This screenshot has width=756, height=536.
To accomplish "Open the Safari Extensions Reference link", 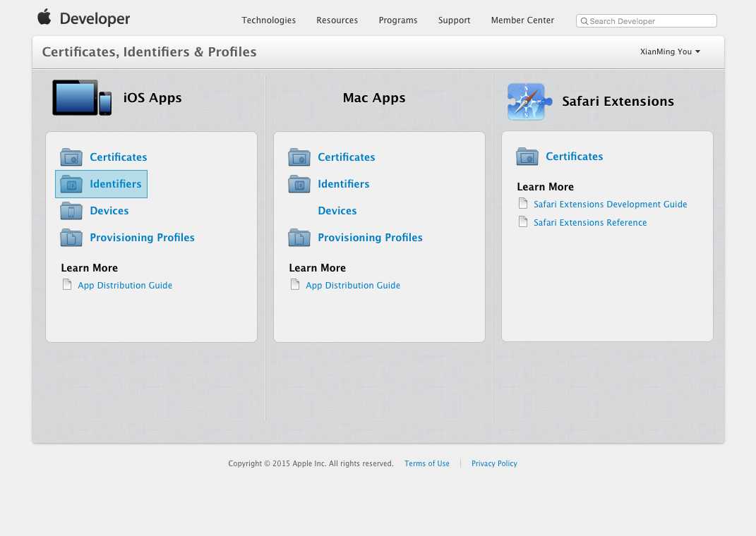I will coord(590,222).
